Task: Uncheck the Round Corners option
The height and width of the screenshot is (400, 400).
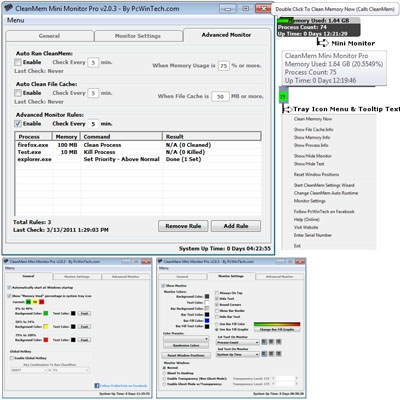Action: [217, 305]
